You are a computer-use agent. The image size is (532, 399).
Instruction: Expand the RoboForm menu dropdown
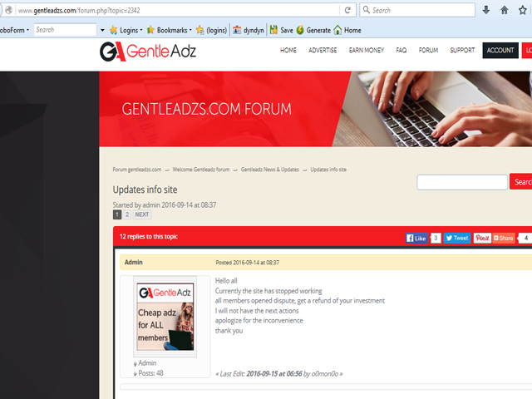tap(27, 30)
